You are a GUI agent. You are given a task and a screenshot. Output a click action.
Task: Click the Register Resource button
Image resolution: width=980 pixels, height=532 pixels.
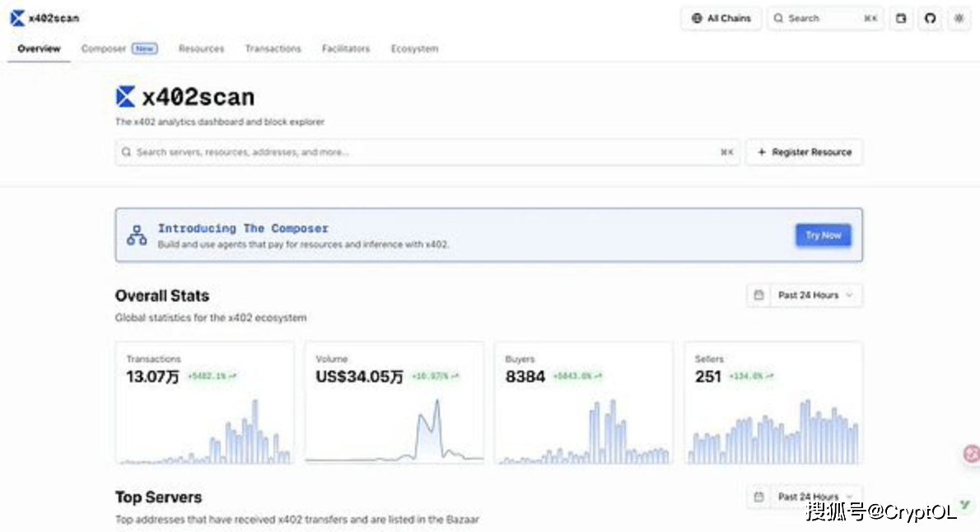click(804, 152)
